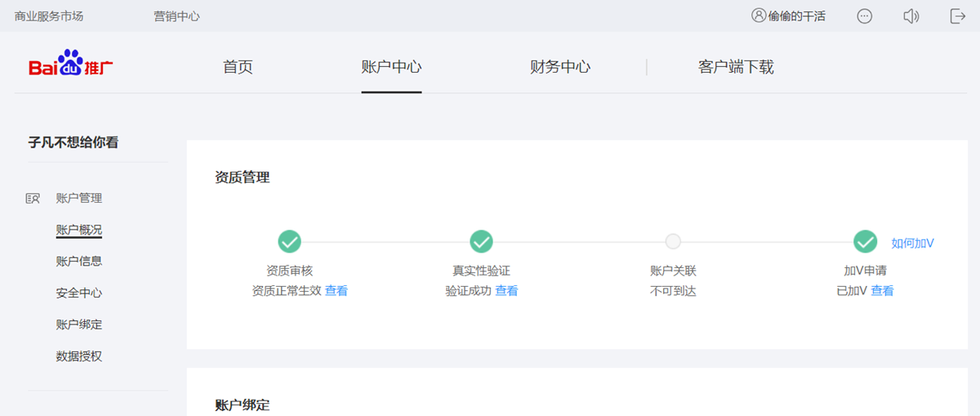Open the user avatar icon beside 偷偷的干活
Image resolution: width=980 pixels, height=416 pixels.
coord(759,16)
